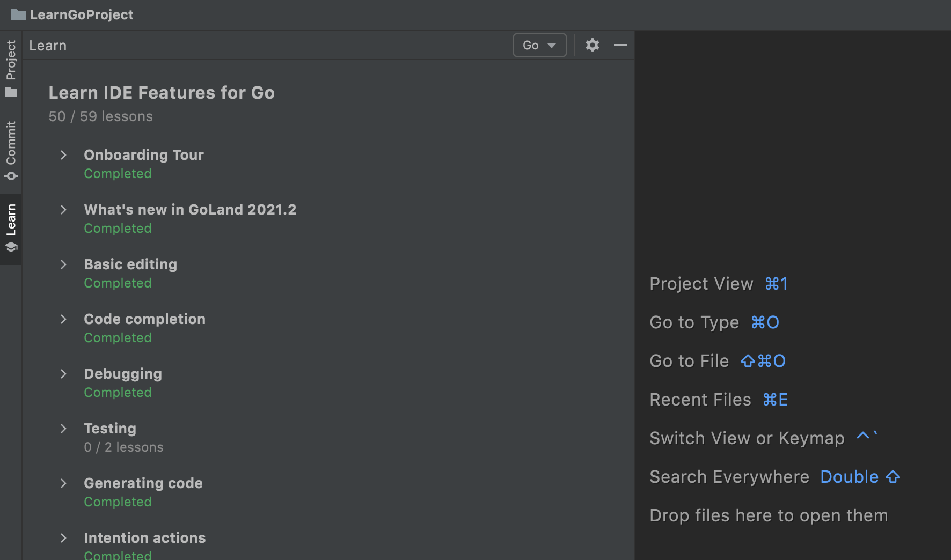The image size is (951, 560).
Task: Expand the Onboarding Tour module
Action: tap(63, 155)
